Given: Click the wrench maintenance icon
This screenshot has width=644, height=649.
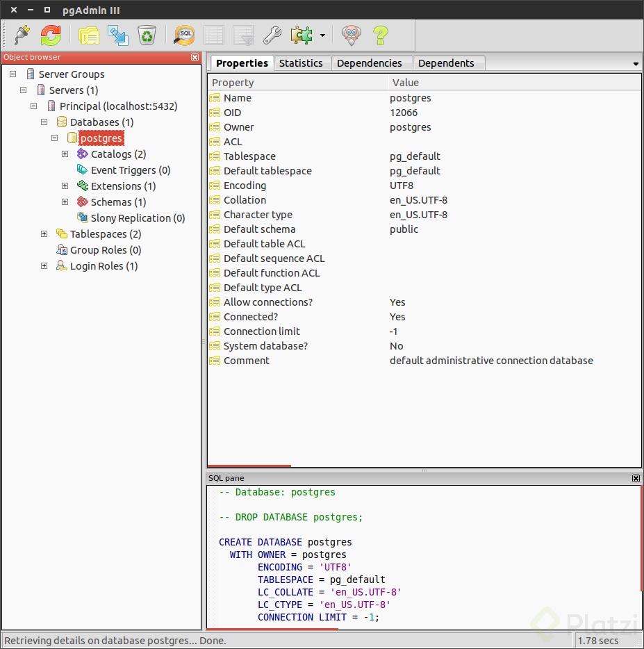Looking at the screenshot, I should click(x=272, y=35).
